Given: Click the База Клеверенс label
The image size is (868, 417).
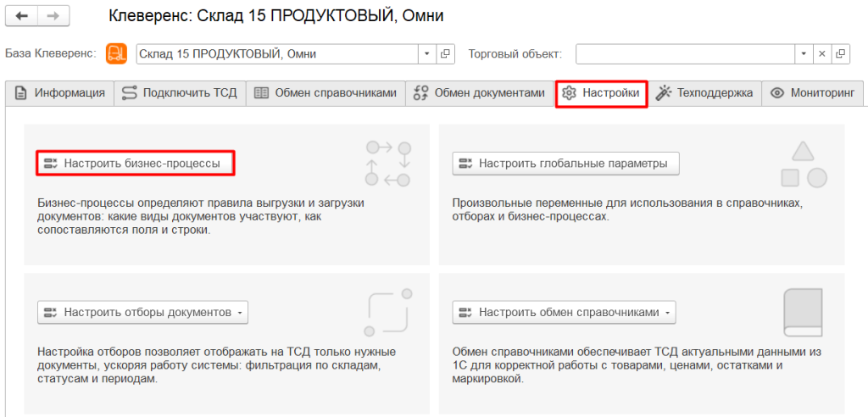Looking at the screenshot, I should pos(51,53).
